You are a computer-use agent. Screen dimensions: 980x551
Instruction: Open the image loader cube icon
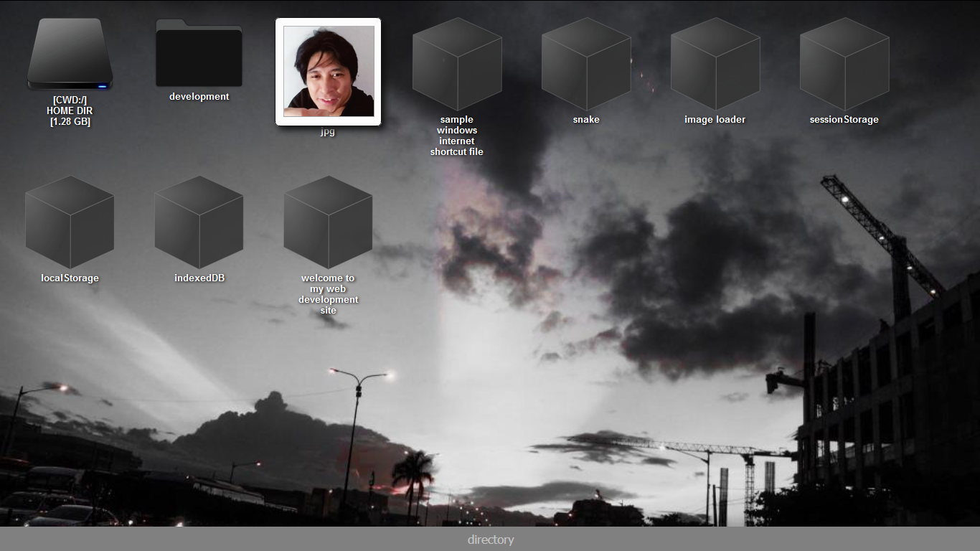tap(715, 64)
